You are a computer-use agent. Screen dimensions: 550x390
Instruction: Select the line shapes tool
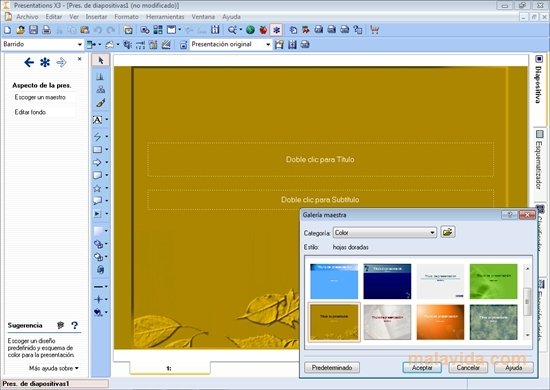point(98,136)
